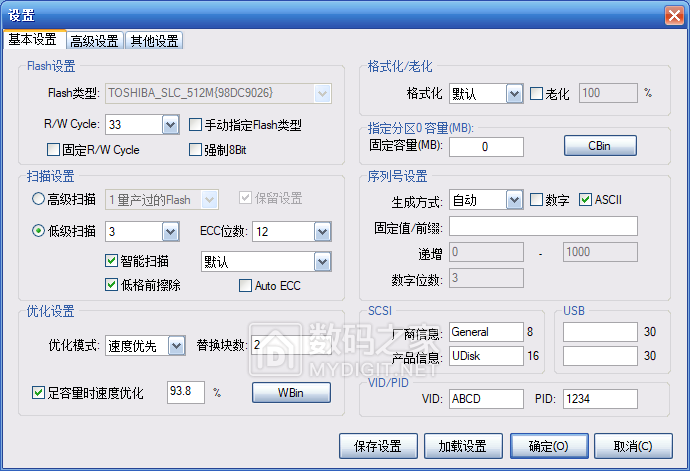Open the 优化模式 dropdown
The width and height of the screenshot is (690, 471).
176,346
